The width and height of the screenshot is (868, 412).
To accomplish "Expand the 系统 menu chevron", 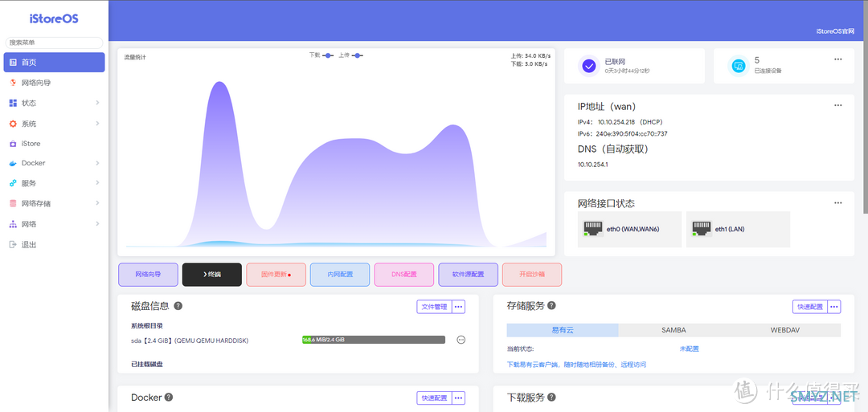I will (x=97, y=124).
